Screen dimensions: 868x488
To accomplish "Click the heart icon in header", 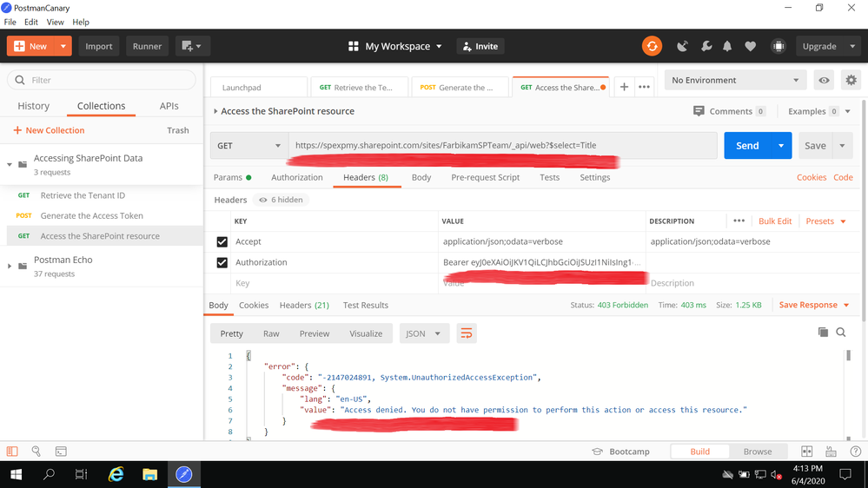I will [750, 47].
